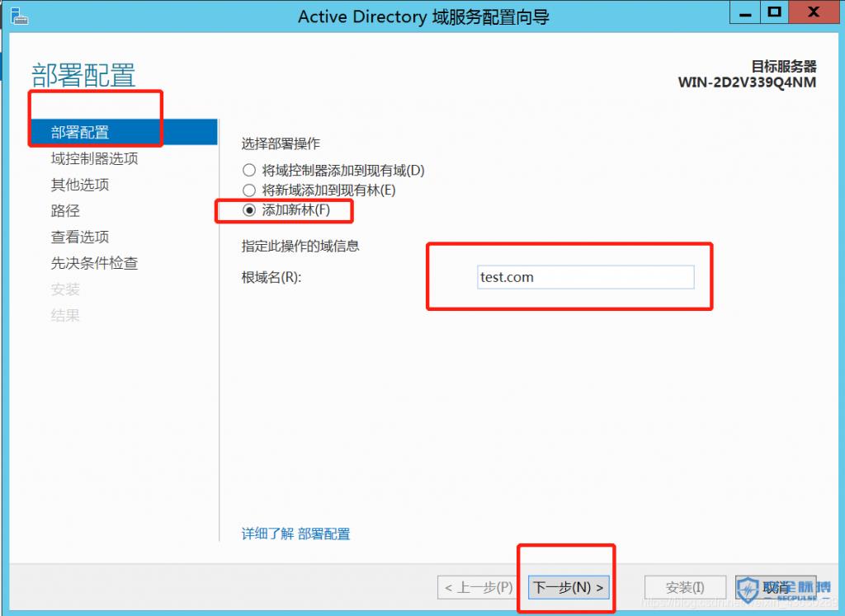845x616 pixels.
Task: Go to 其他选项 step in sidebar
Action: click(80, 185)
